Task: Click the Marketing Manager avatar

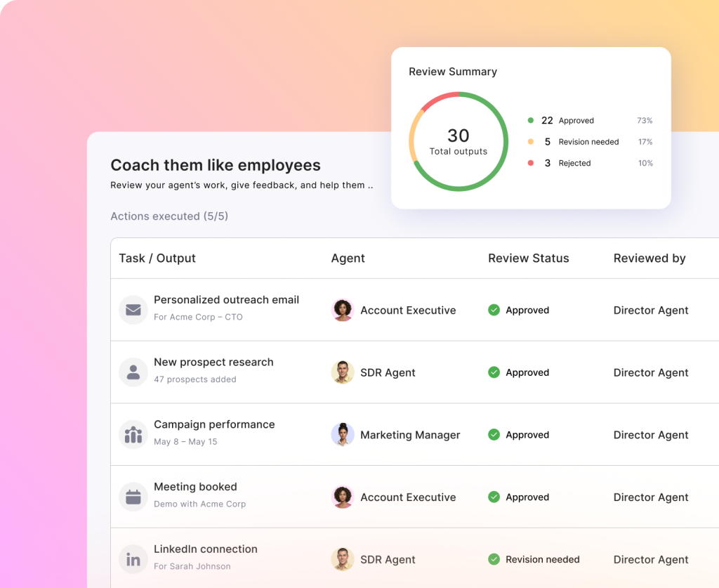Action: tap(343, 435)
